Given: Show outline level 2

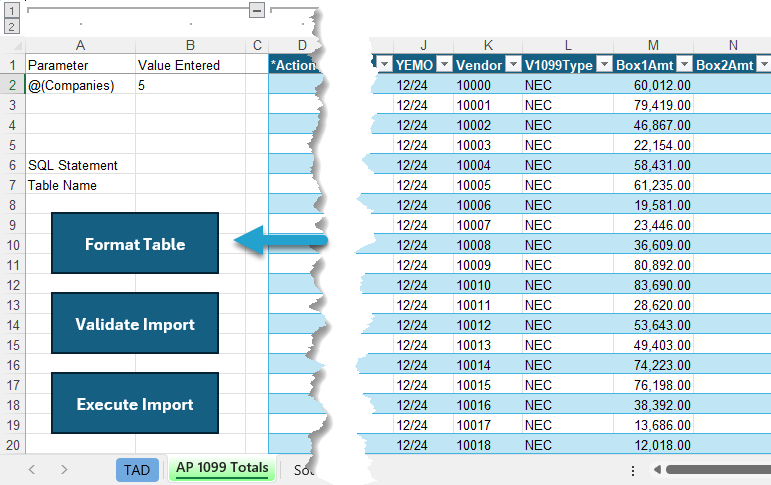Looking at the screenshot, I should tap(11, 26).
